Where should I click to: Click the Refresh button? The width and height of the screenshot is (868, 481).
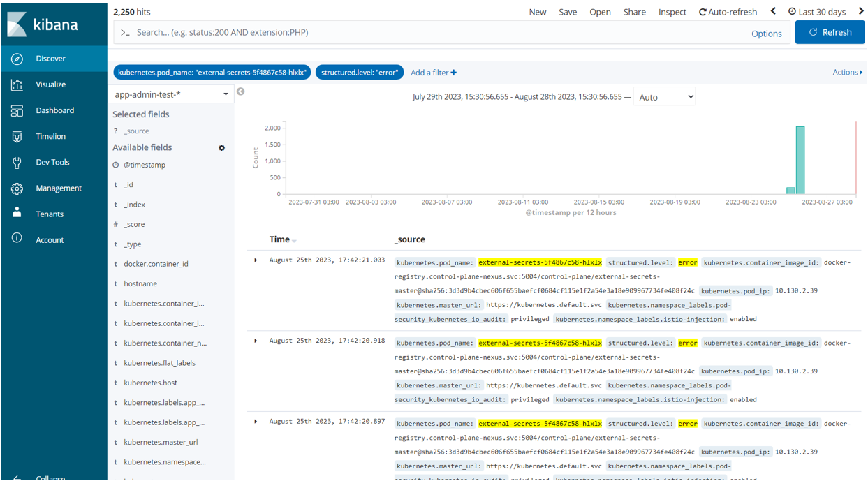(830, 32)
